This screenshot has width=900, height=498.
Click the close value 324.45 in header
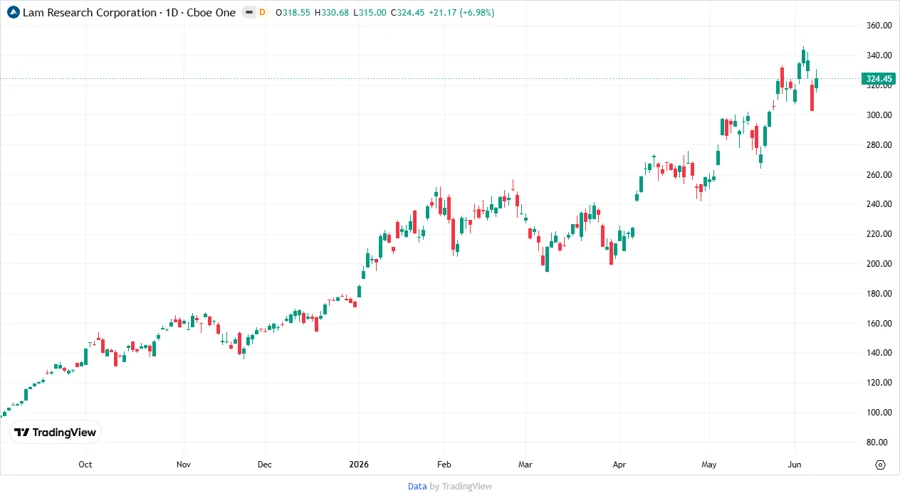pos(408,12)
